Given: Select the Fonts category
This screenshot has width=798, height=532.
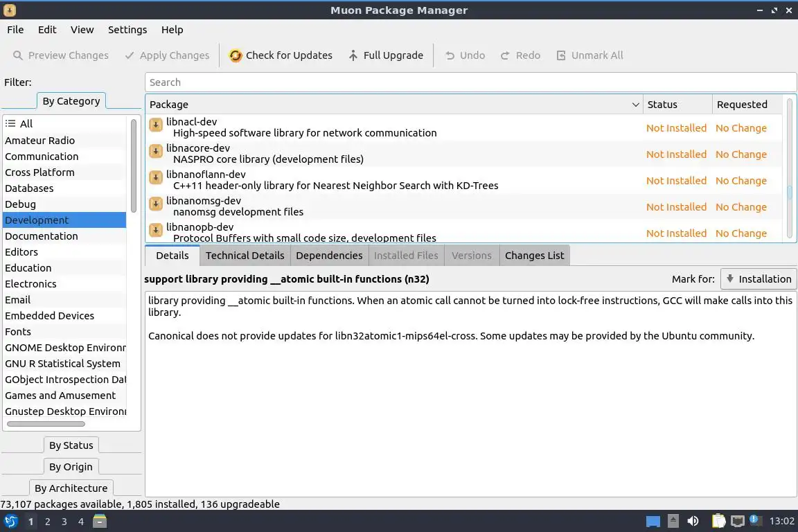Looking at the screenshot, I should coord(64,331).
